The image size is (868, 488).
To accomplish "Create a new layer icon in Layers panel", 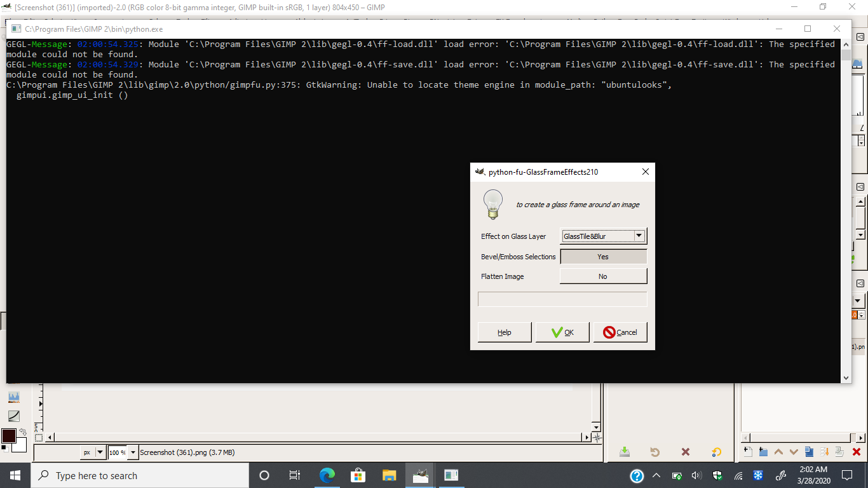I will (x=748, y=452).
